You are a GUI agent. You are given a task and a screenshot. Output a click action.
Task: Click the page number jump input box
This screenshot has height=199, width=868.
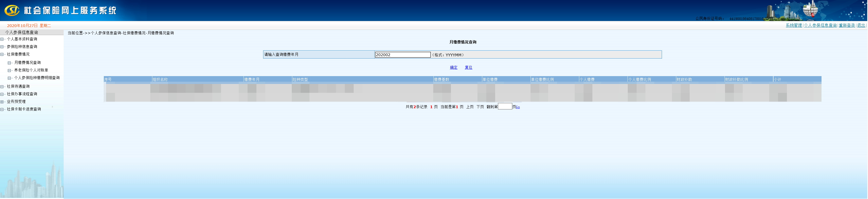point(505,107)
